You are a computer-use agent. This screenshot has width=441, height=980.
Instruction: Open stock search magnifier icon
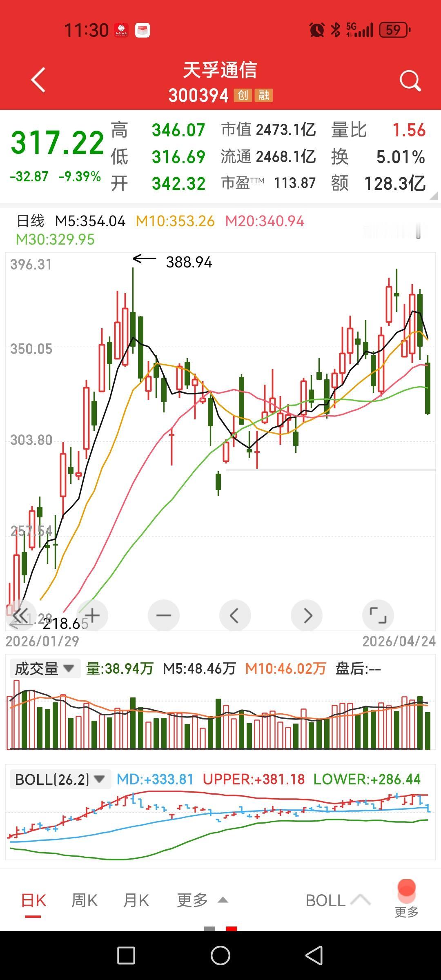click(x=410, y=80)
